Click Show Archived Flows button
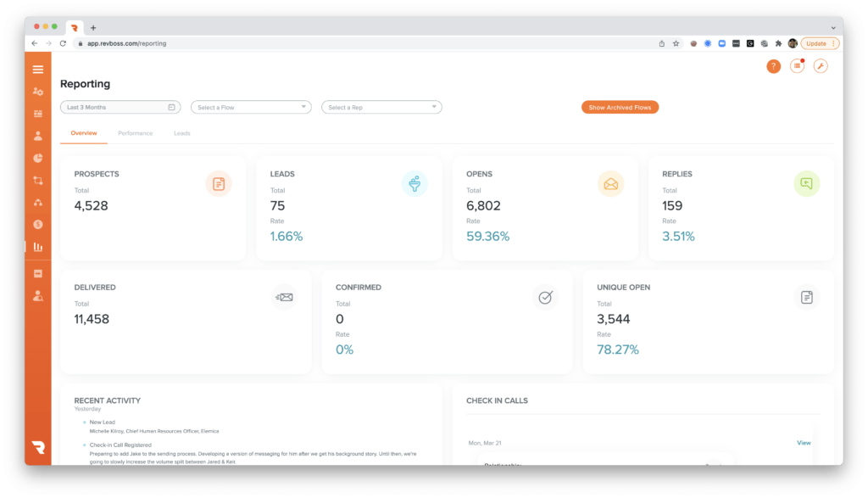 tap(620, 108)
